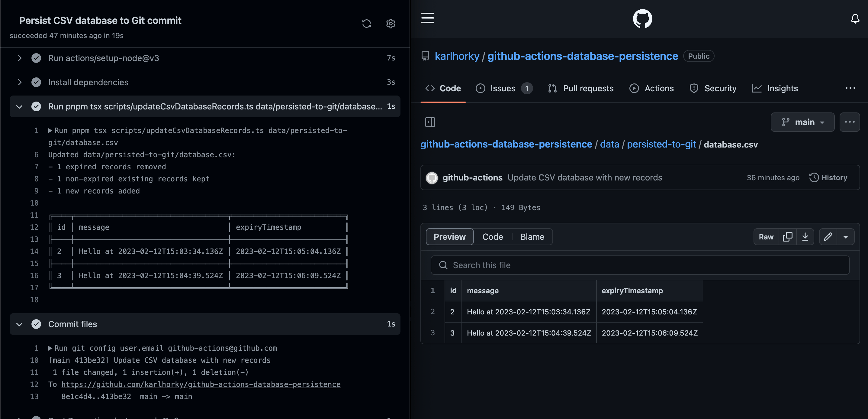
Task: Click CSV cell 'Hello at 2023-02-12T15:04:39.524Z' in preview
Action: click(529, 333)
